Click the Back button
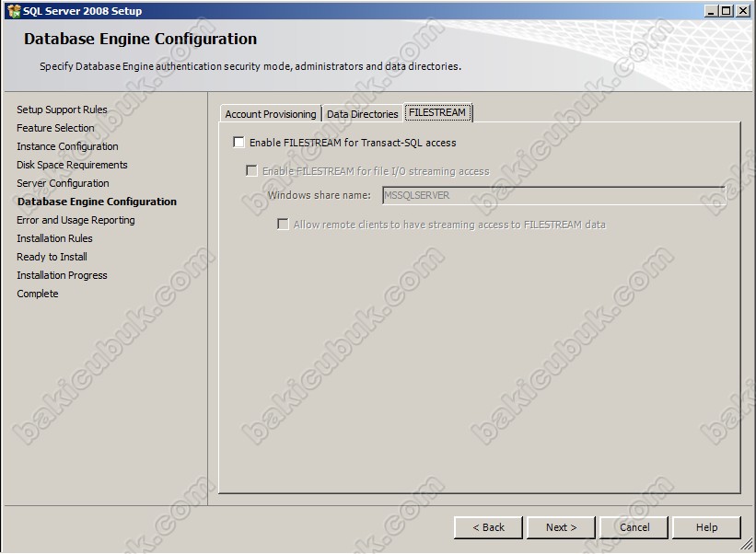 (488, 527)
